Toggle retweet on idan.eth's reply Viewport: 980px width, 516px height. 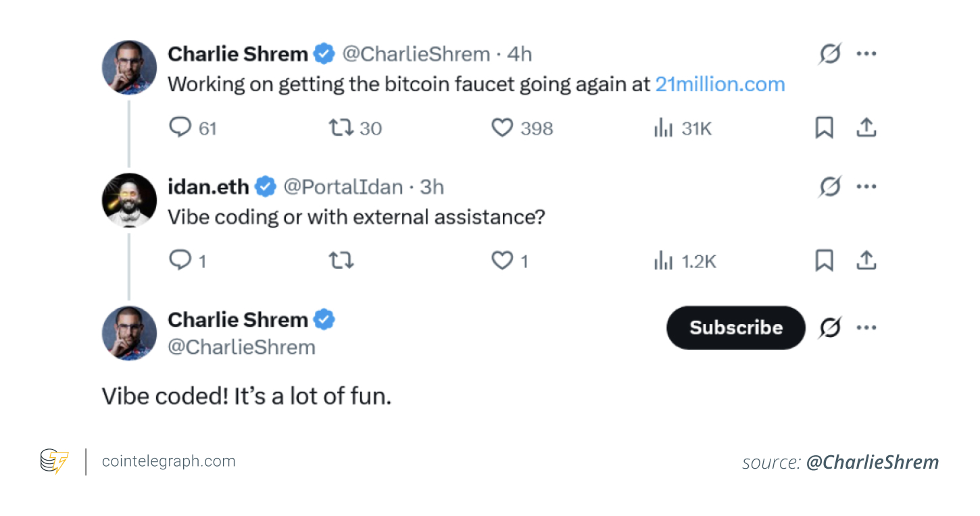tap(341, 259)
